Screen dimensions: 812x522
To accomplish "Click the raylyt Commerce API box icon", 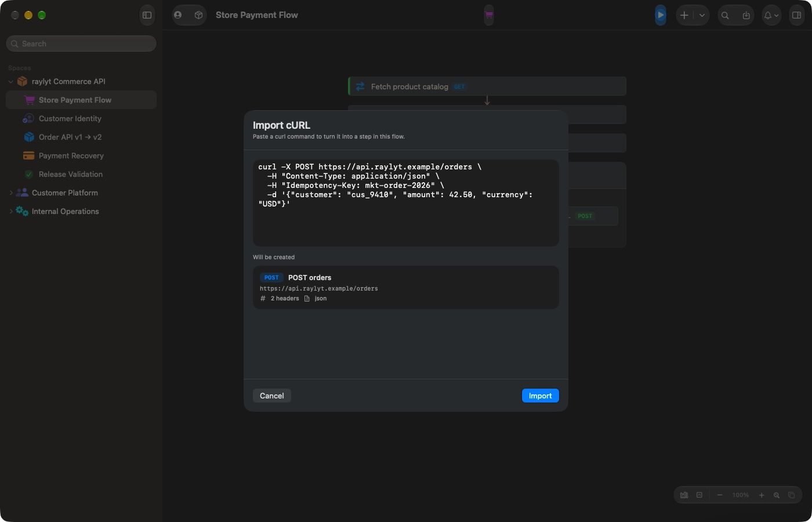I will click(22, 81).
